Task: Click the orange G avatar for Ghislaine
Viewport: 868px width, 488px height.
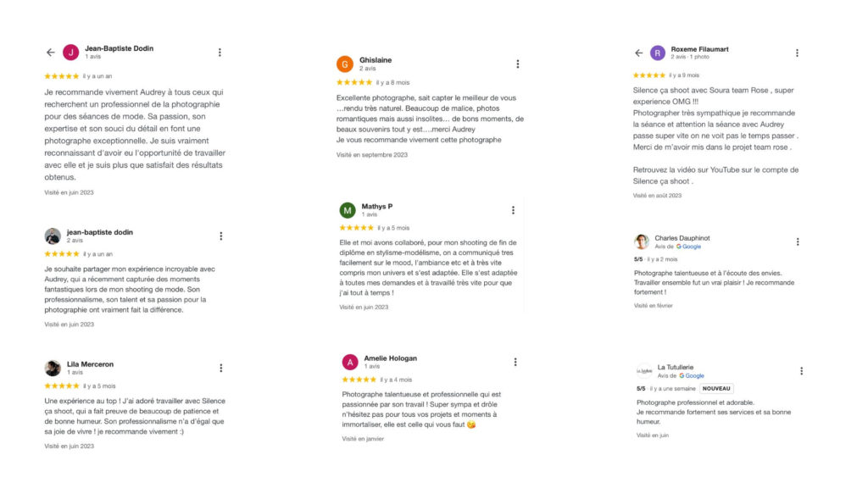Action: tap(345, 64)
